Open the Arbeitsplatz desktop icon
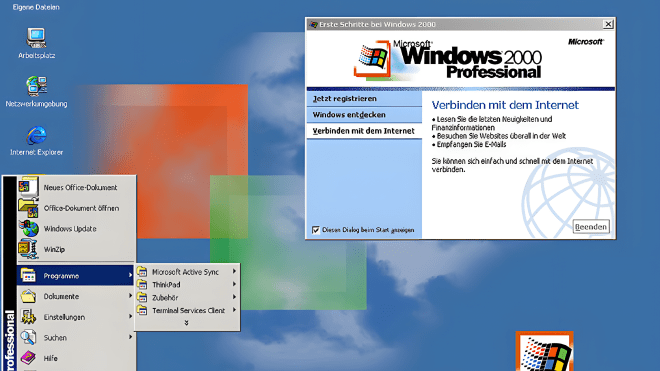 (x=36, y=38)
